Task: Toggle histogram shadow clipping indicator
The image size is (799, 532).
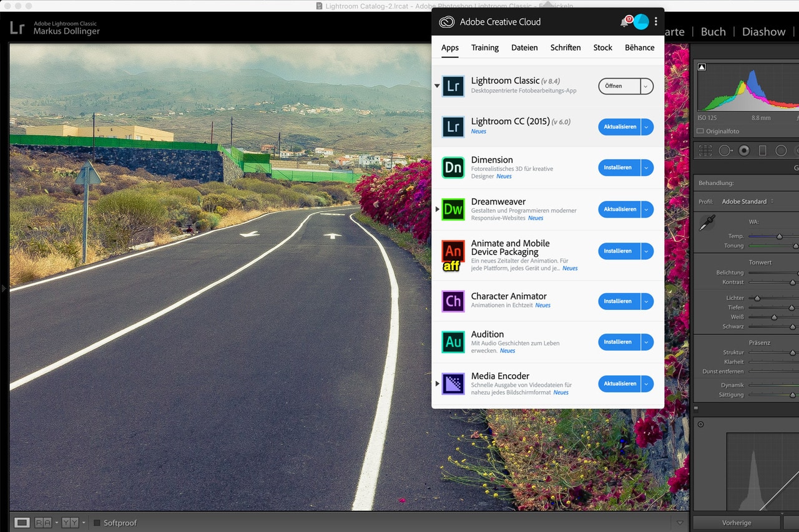Action: [702, 67]
